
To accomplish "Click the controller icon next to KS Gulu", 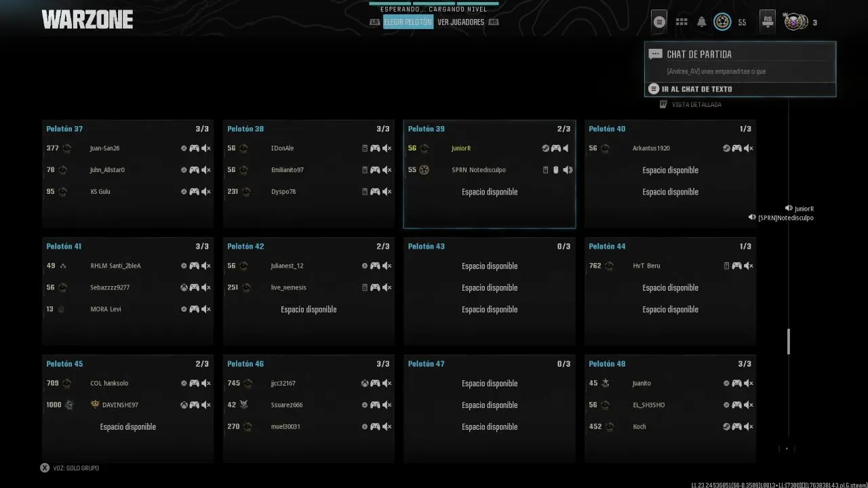I will click(194, 192).
